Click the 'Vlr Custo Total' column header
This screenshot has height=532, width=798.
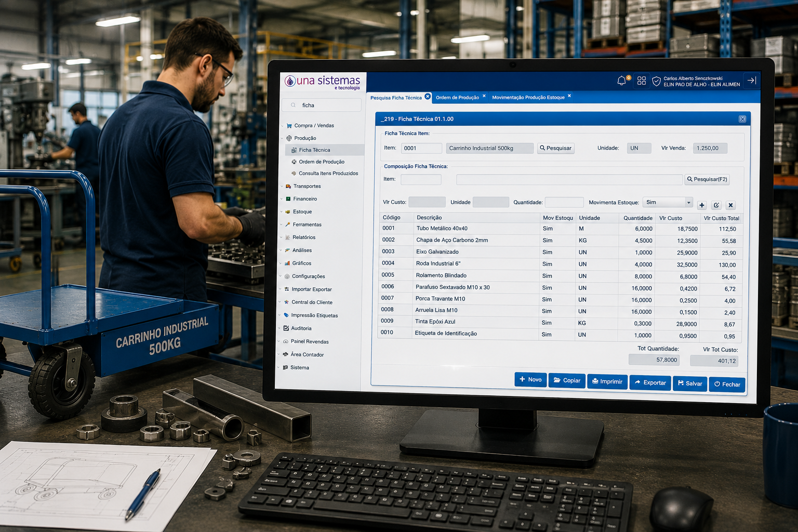[x=721, y=218]
